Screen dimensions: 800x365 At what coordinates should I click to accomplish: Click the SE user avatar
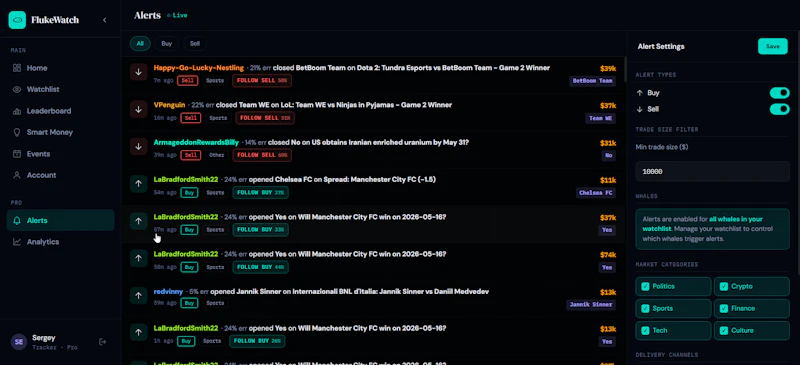19,342
